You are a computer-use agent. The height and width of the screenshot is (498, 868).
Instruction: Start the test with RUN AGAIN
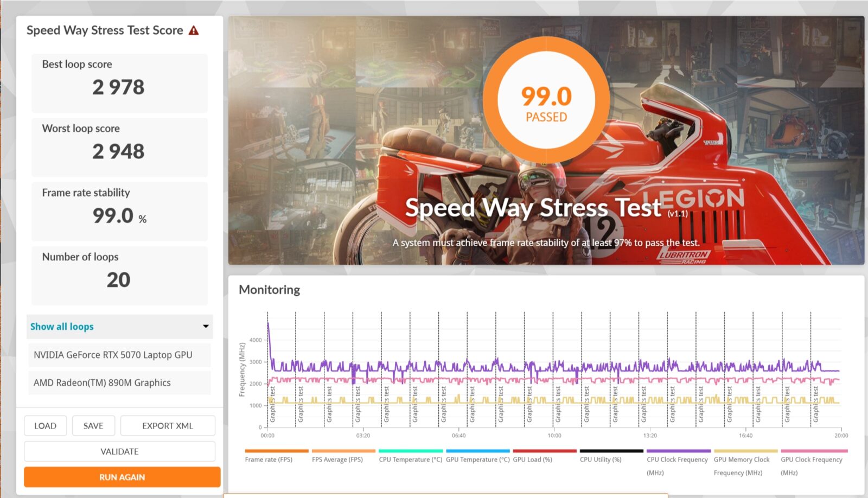click(x=122, y=477)
